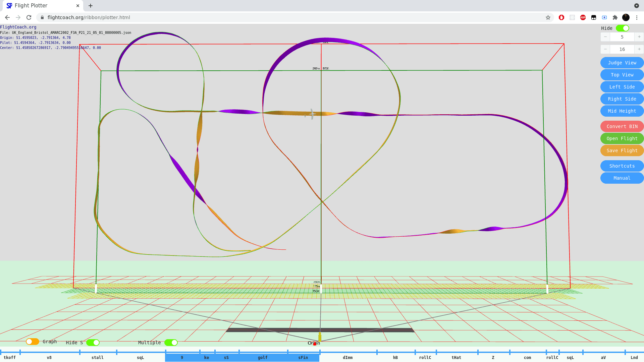Select the v8 manoeuvre segment
Viewport: 644px width, 362px height.
(x=49, y=357)
